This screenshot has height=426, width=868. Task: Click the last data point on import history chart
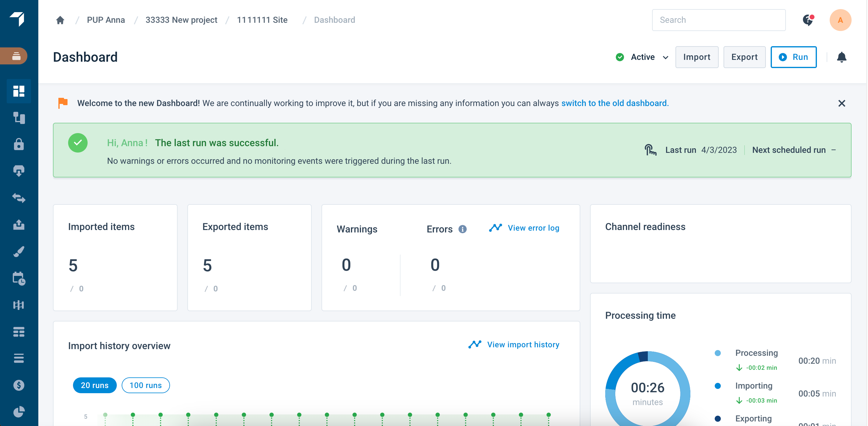tap(549, 414)
